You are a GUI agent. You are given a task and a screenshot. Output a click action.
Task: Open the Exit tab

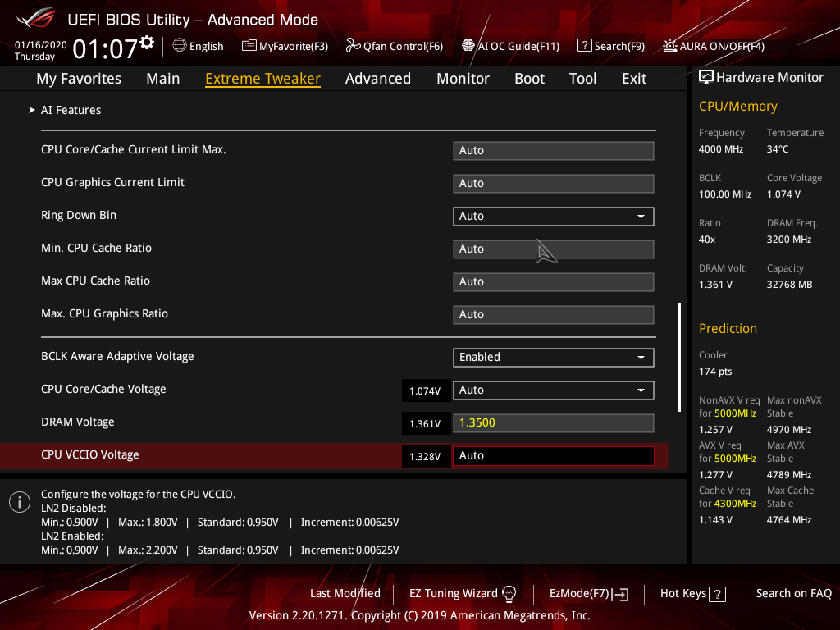(634, 79)
